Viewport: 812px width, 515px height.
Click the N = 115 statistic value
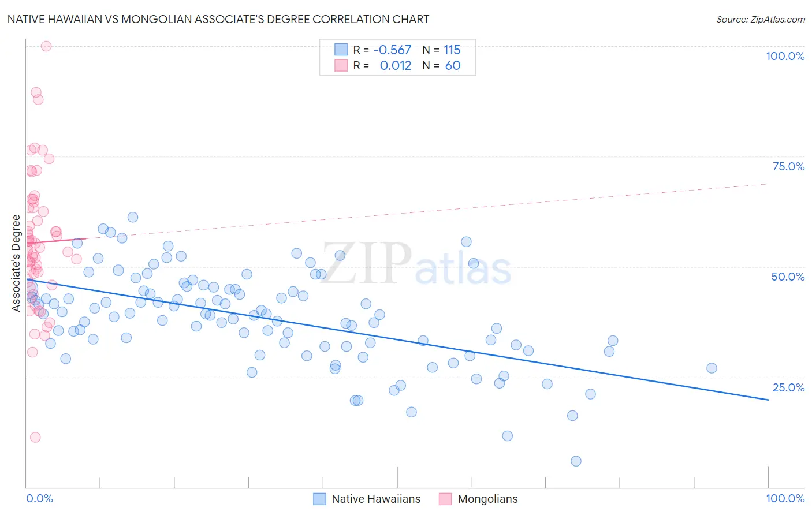[442, 50]
